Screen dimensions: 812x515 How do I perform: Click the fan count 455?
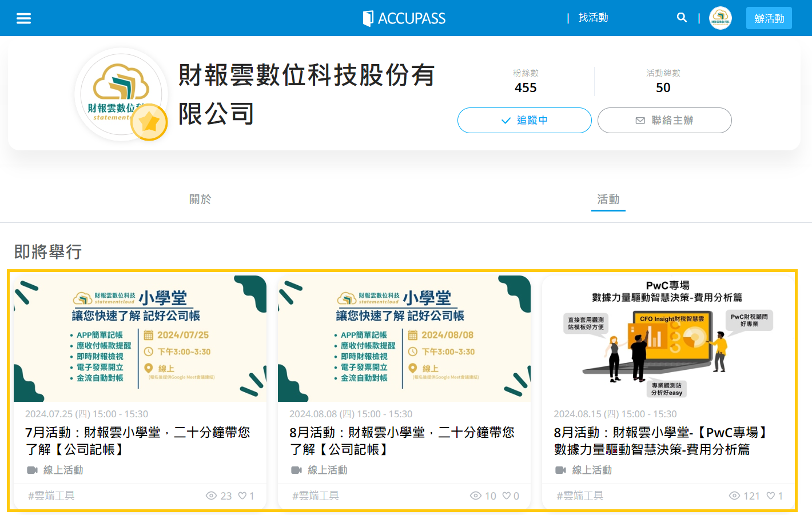pyautogui.click(x=526, y=87)
